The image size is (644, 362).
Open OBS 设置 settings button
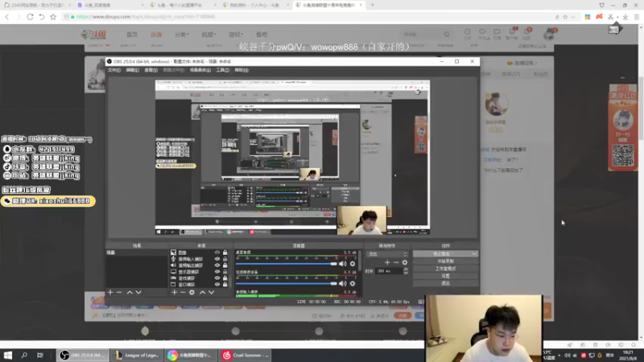446,276
